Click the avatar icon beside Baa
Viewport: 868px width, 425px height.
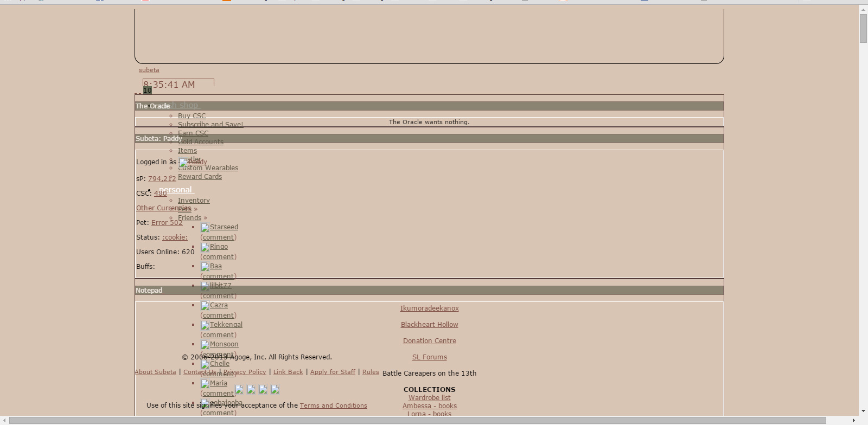point(205,267)
